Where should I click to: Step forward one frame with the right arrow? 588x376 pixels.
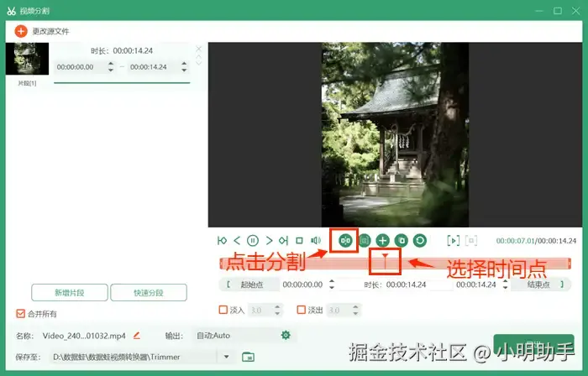click(269, 240)
